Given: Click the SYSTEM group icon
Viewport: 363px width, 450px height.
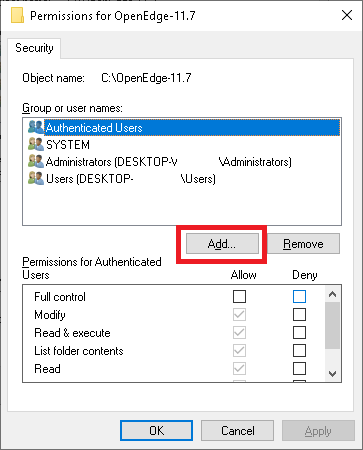Looking at the screenshot, I should point(36,144).
